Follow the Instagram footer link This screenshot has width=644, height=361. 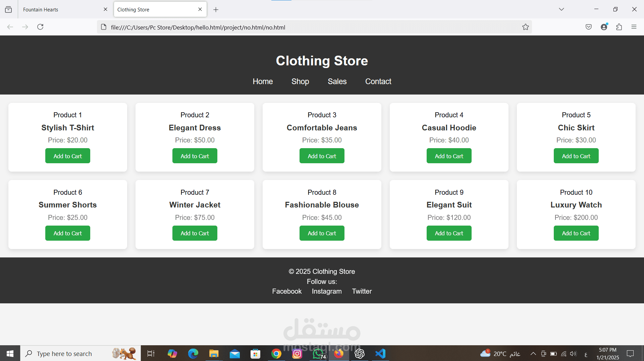click(327, 291)
